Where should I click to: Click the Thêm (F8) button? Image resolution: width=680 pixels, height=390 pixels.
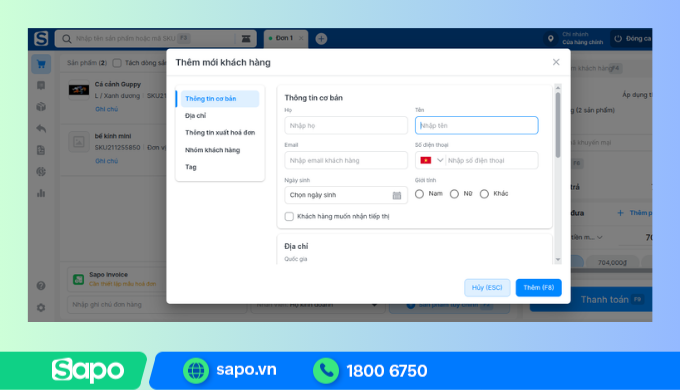coord(539,288)
